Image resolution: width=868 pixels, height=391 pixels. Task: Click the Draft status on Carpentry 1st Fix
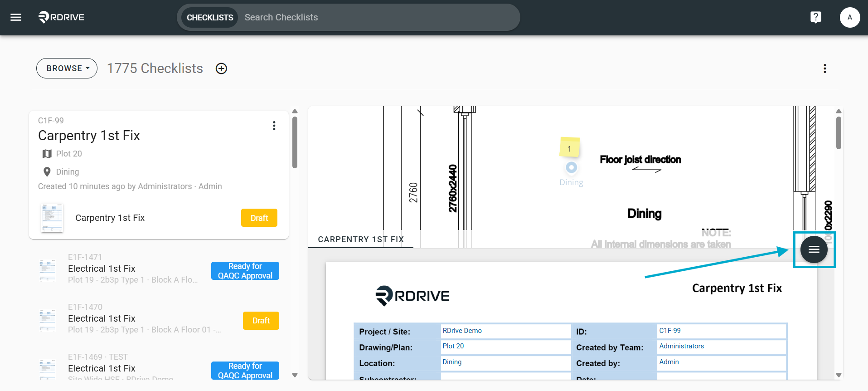coord(259,218)
